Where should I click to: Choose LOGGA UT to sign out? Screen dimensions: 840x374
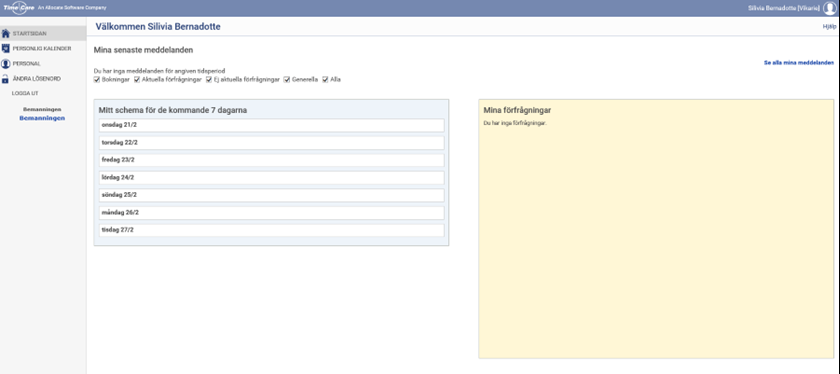point(25,93)
